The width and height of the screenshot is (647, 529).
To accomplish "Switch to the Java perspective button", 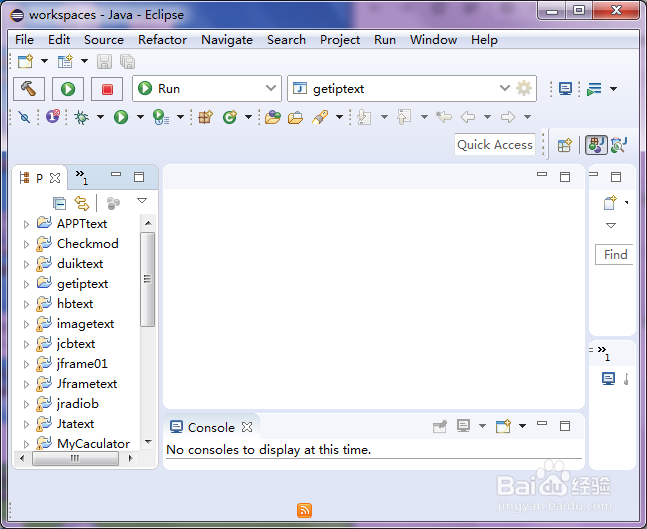I will (x=596, y=145).
